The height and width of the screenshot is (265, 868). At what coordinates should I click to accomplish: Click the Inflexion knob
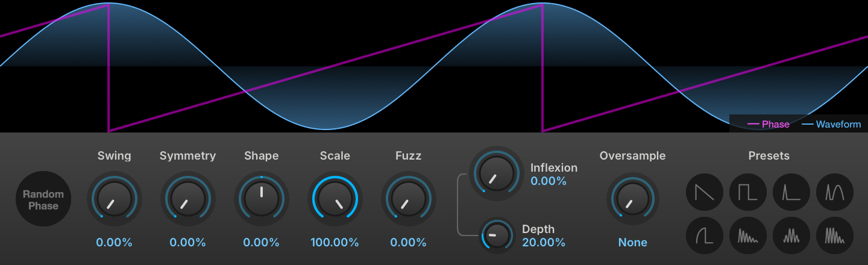click(x=497, y=173)
